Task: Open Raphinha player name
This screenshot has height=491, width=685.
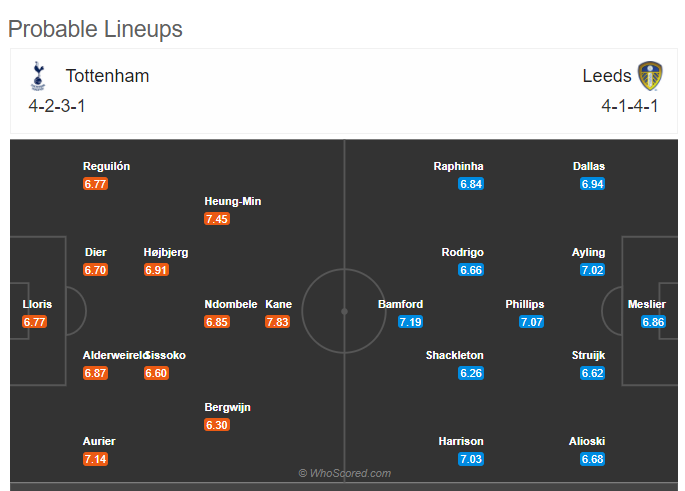Action: tap(458, 166)
